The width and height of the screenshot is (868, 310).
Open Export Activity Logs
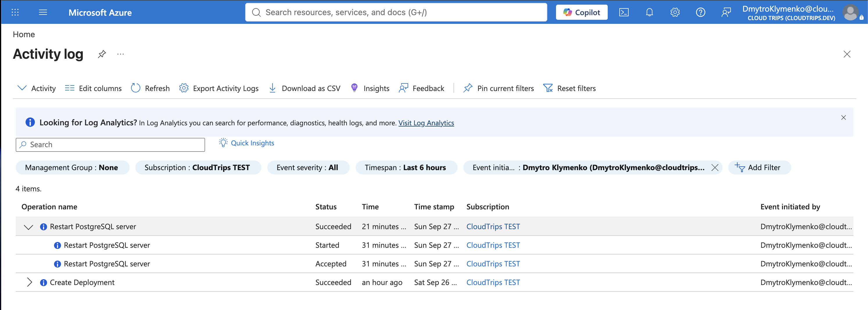point(219,88)
